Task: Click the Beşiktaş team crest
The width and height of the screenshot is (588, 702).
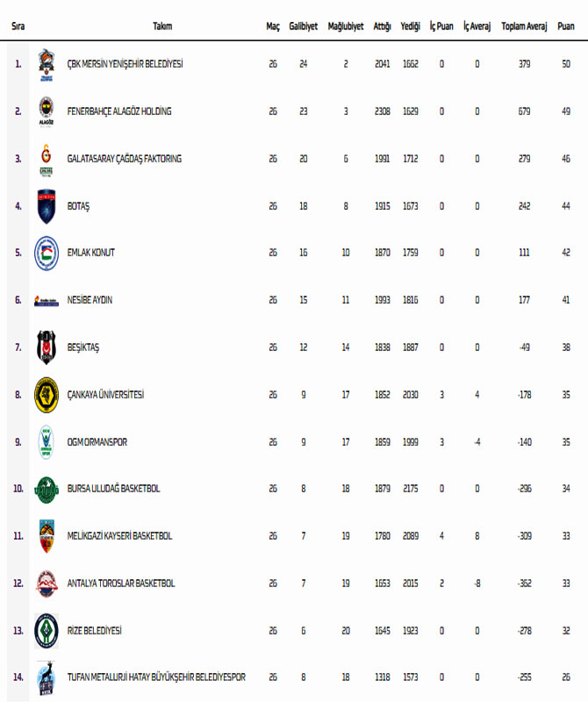Action: coord(46,347)
